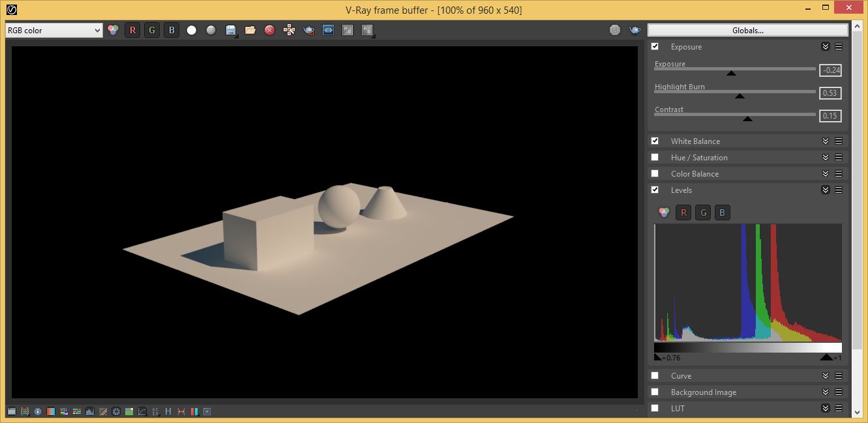The image size is (868, 423).
Task: Click the color balance bars icon in status bar
Action: click(x=77, y=411)
